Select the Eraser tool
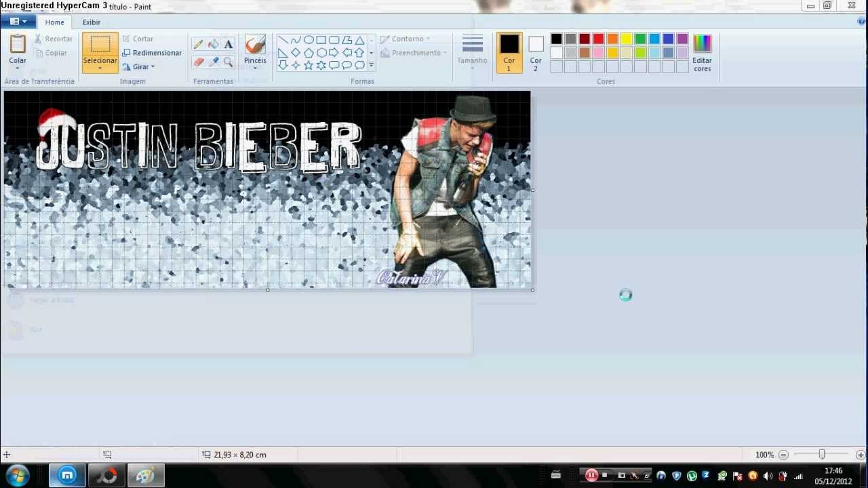 point(198,62)
